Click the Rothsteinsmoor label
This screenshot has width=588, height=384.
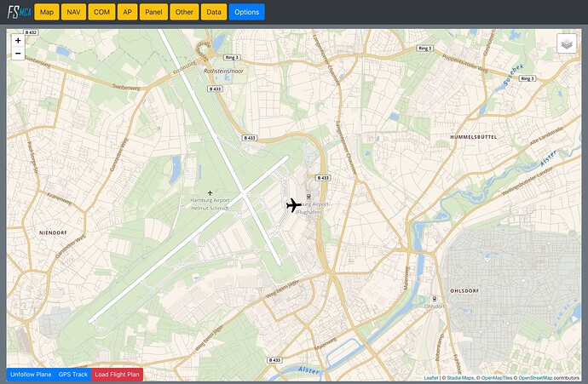tap(223, 71)
